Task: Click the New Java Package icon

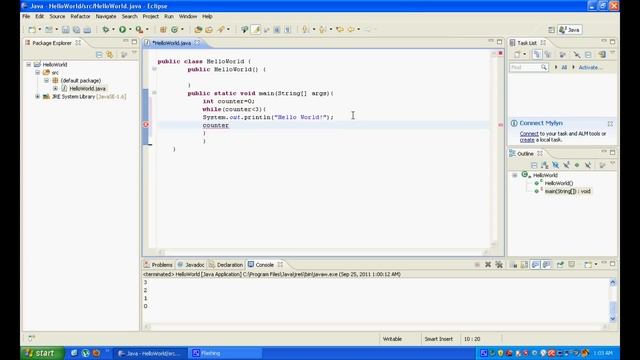Action: coord(163,29)
